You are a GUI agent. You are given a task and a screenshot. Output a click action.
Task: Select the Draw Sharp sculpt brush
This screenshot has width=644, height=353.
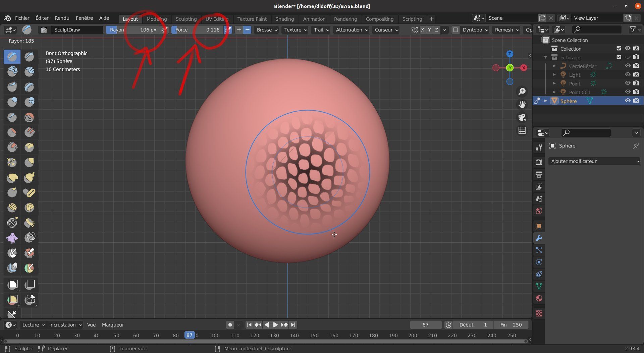click(29, 57)
